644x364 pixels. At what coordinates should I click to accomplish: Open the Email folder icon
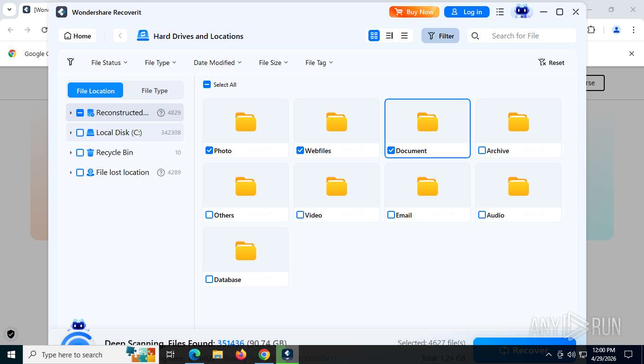click(428, 186)
